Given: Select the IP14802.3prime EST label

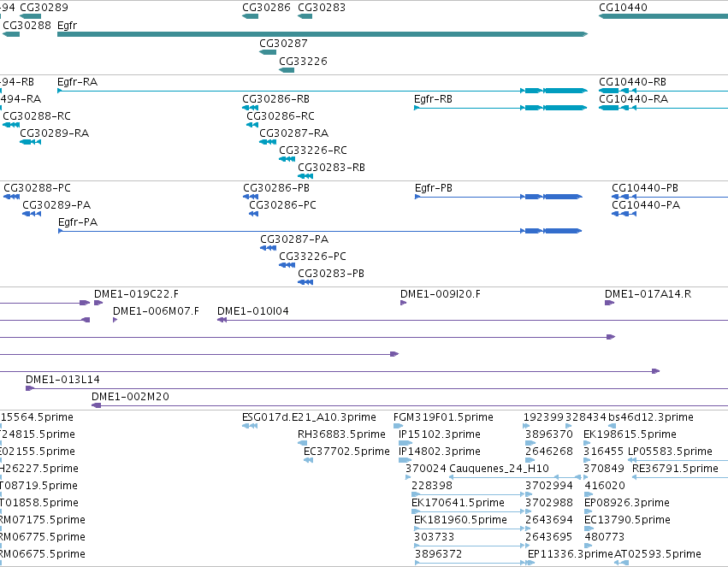Looking at the screenshot, I should 439,452.
